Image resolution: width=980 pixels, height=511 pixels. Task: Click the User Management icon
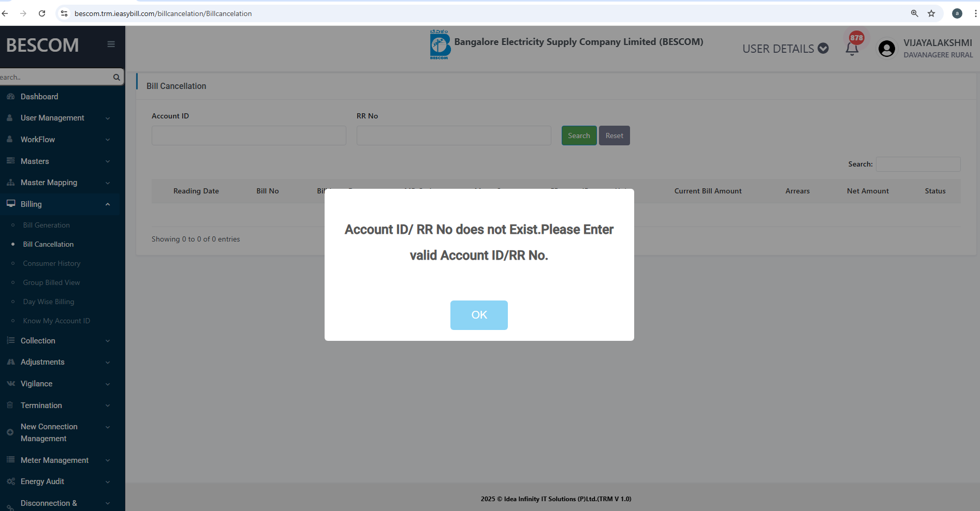[x=10, y=118]
